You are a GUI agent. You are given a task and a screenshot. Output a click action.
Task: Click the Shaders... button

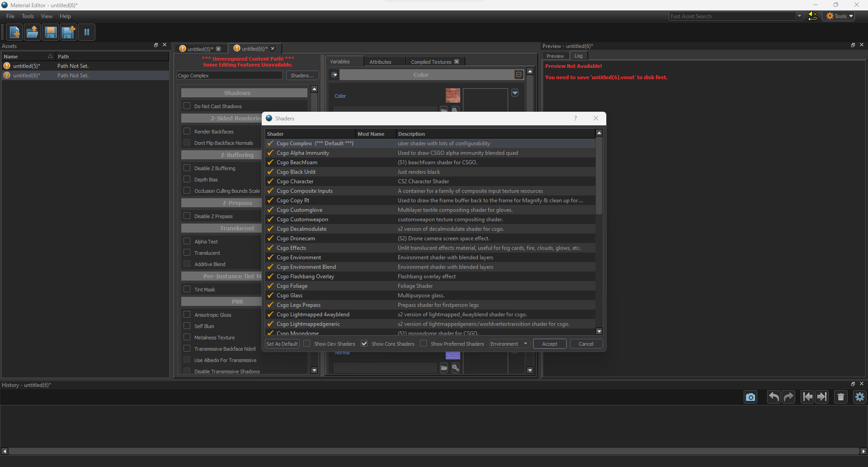click(302, 76)
